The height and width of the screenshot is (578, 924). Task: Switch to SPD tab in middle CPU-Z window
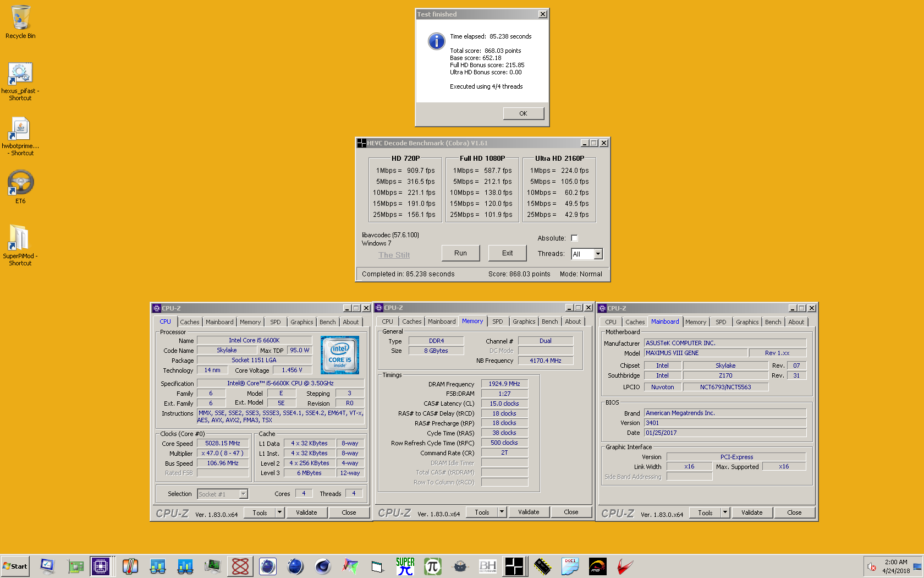point(498,321)
